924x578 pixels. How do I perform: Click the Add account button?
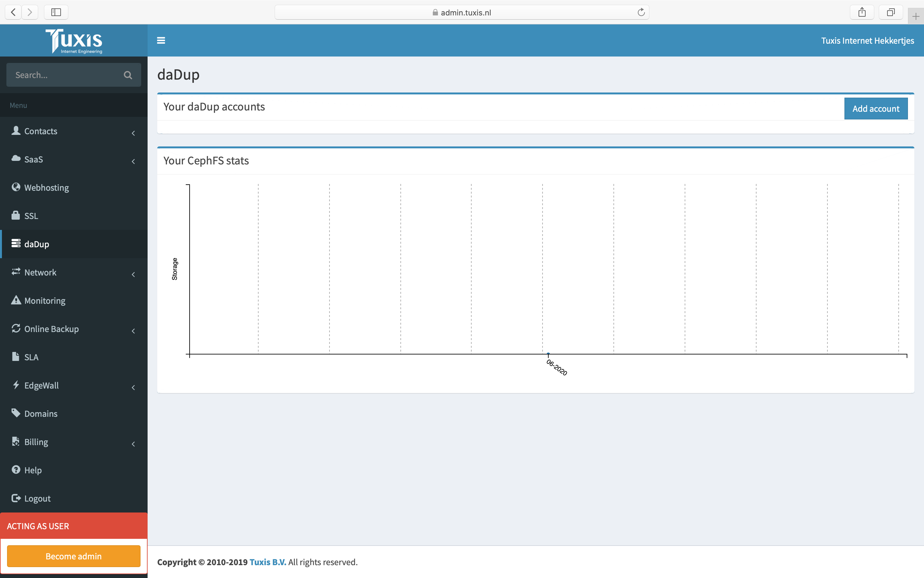[876, 109]
